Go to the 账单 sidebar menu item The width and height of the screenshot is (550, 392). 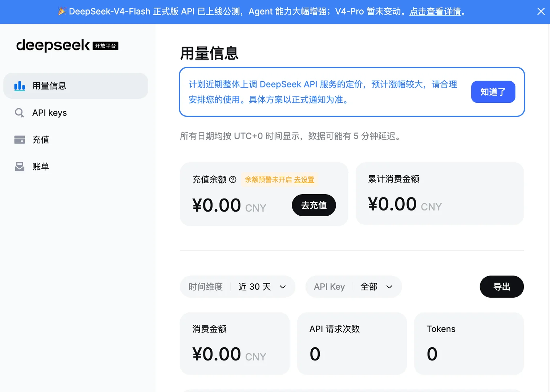point(76,167)
